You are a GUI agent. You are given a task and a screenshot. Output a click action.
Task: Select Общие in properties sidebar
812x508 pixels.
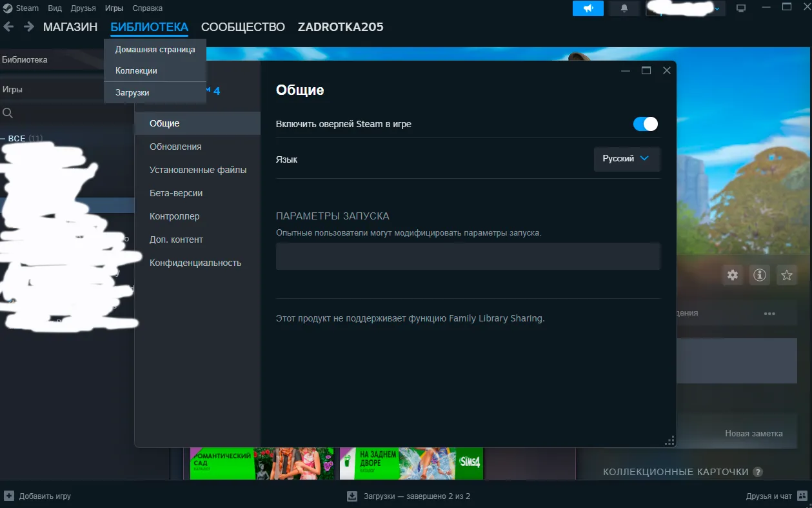(x=197, y=123)
